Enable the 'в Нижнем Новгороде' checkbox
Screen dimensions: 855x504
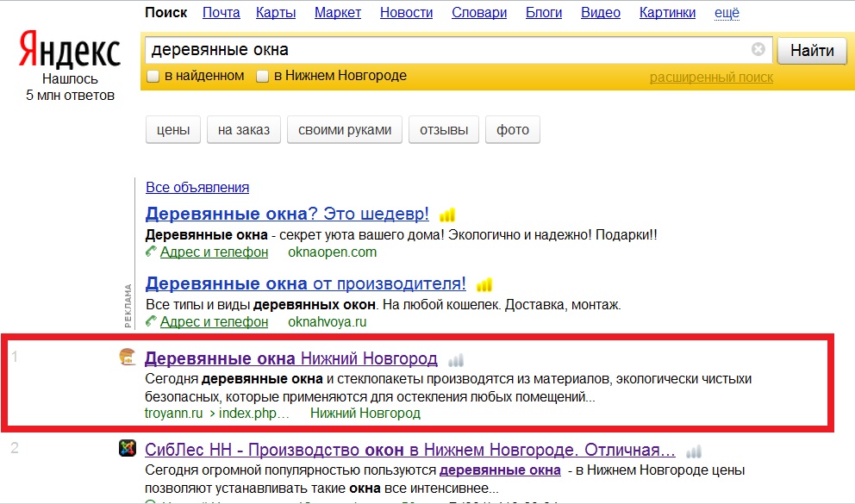coord(262,77)
